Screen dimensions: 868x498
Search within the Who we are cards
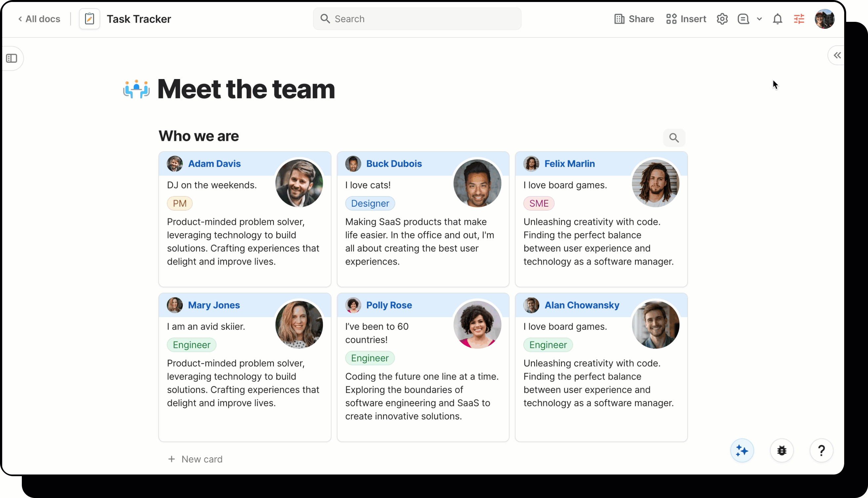tap(674, 138)
